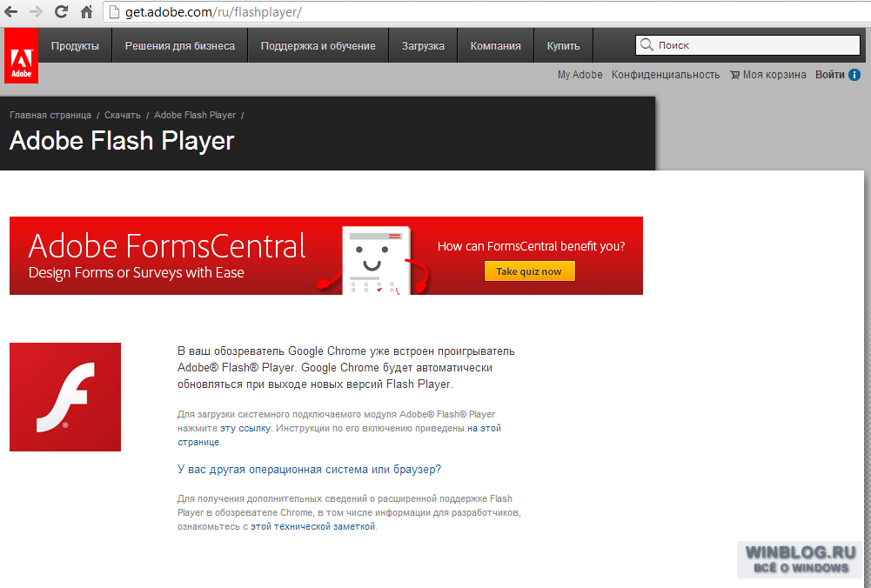
Task: Go to Главная страница breadcrumb
Action: pos(50,115)
